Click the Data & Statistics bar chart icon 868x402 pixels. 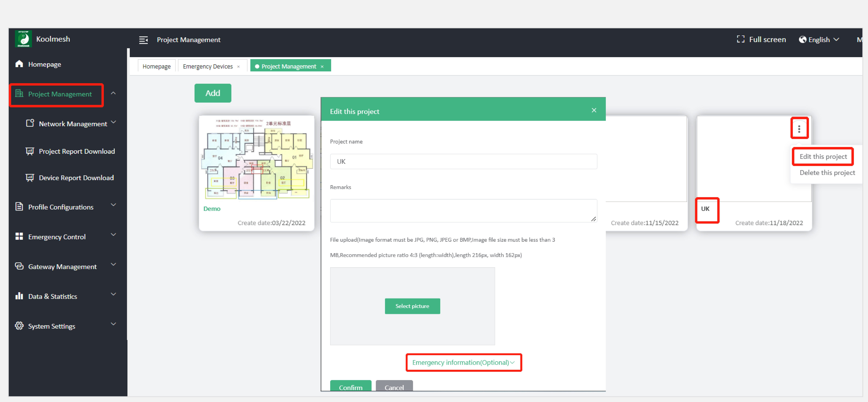click(19, 296)
